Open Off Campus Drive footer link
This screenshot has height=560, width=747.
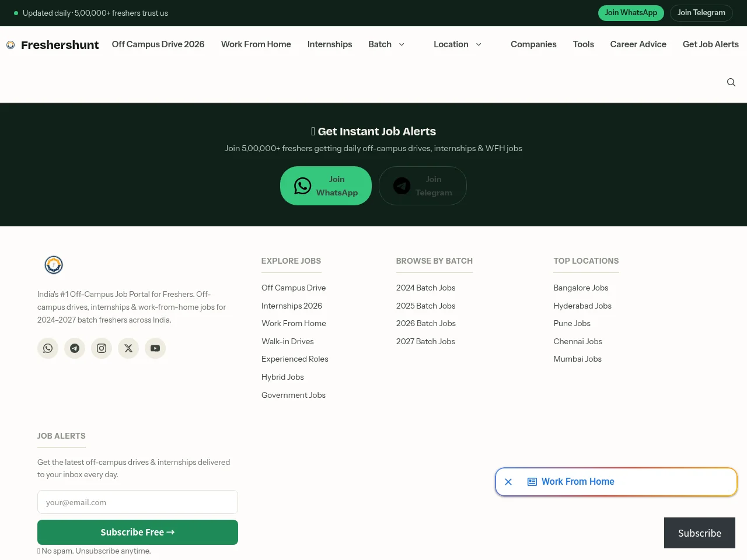294,288
